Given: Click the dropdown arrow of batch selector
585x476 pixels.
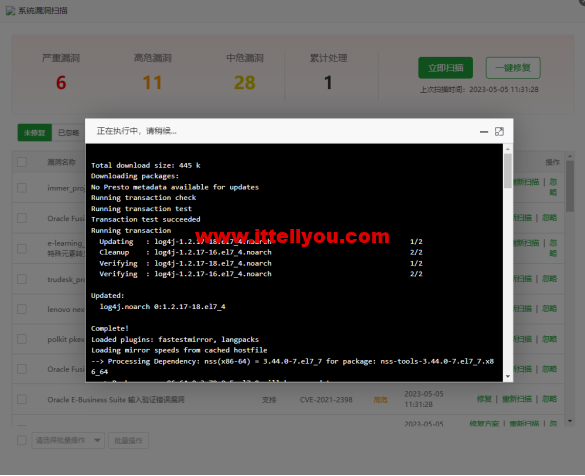Looking at the screenshot, I should [97, 441].
